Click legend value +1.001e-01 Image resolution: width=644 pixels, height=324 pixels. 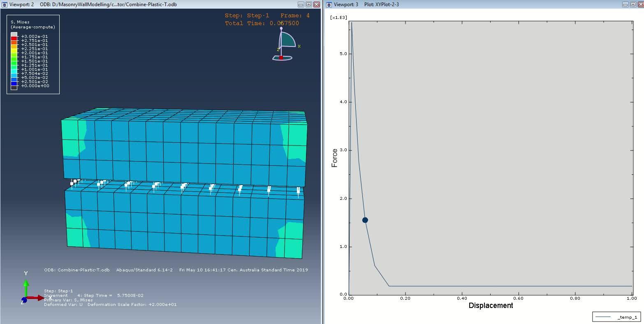pos(35,69)
